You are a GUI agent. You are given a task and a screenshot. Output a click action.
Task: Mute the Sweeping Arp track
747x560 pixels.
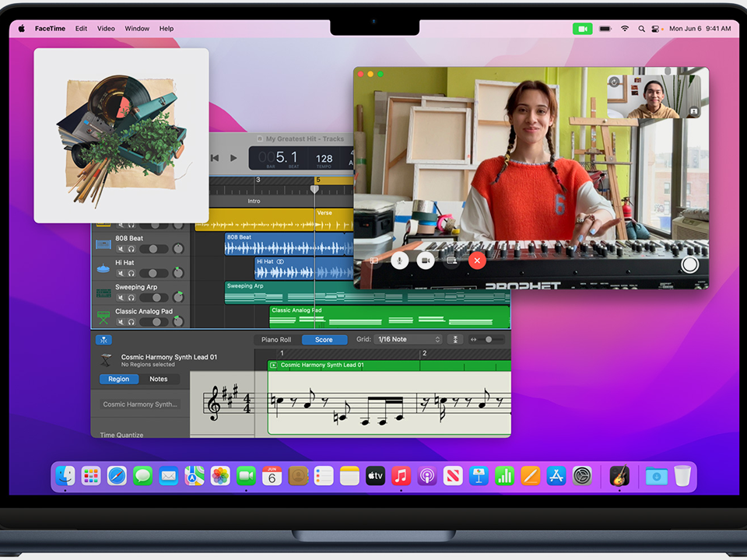(x=121, y=298)
